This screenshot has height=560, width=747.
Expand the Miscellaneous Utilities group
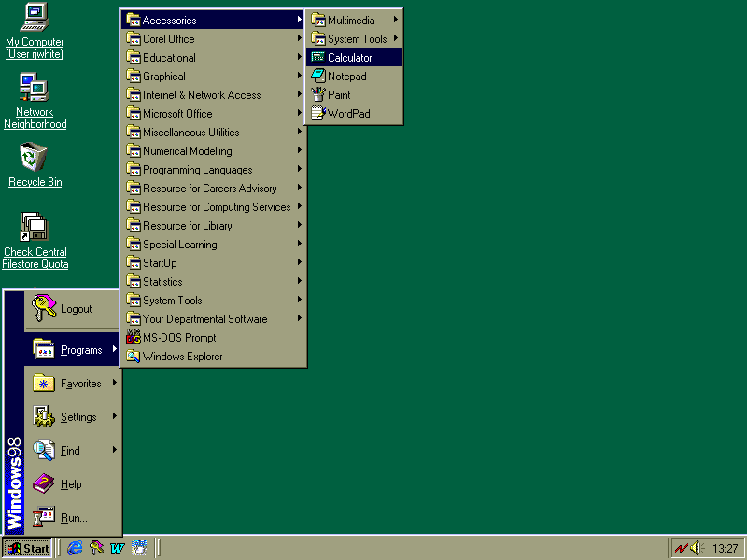pyautogui.click(x=214, y=132)
